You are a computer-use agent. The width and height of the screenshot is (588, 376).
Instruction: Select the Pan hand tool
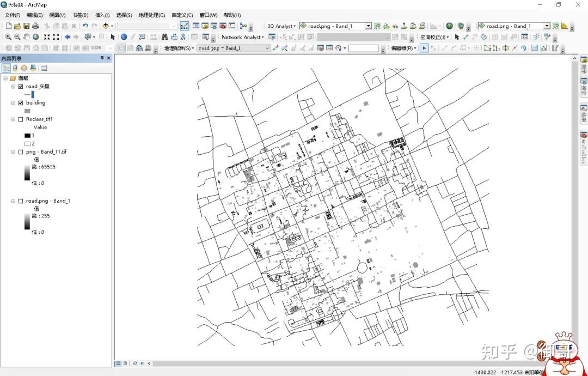[27, 37]
